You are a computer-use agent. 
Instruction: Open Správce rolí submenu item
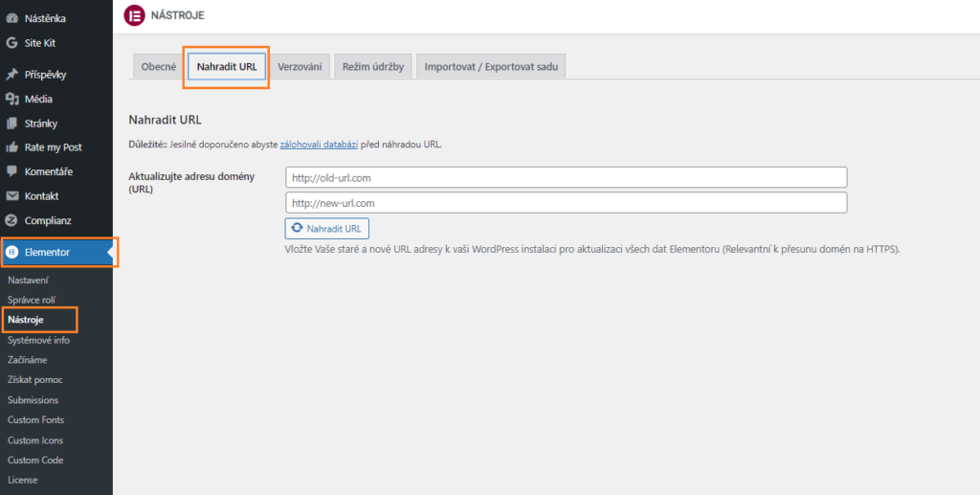(32, 300)
